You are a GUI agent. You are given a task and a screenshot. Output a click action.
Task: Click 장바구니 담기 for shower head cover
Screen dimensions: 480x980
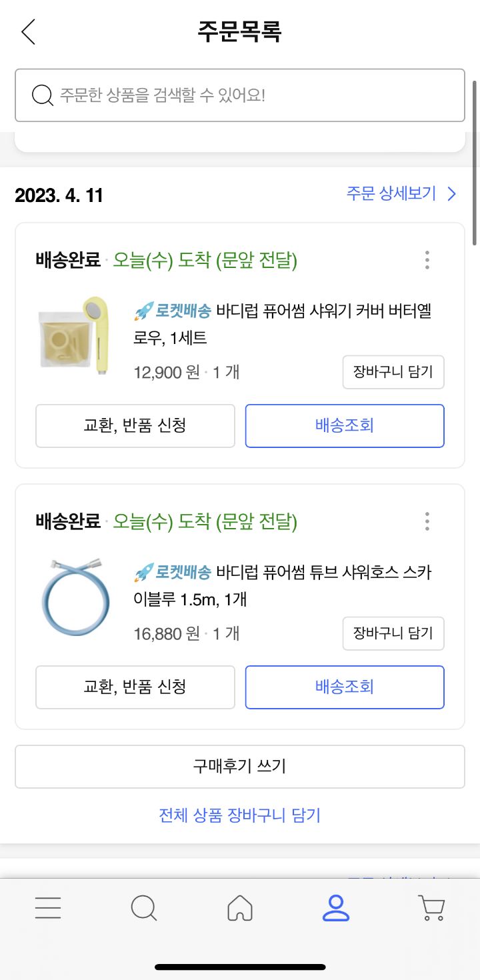(393, 372)
